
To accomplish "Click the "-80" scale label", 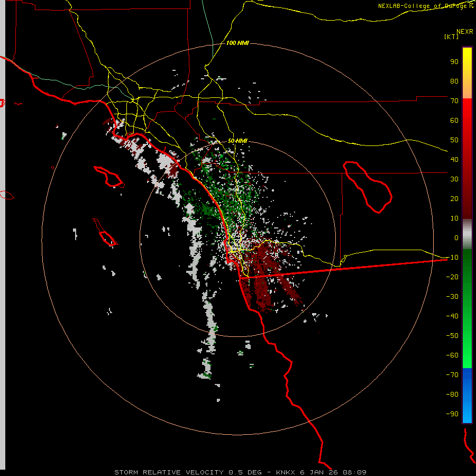I will [x=452, y=395].
